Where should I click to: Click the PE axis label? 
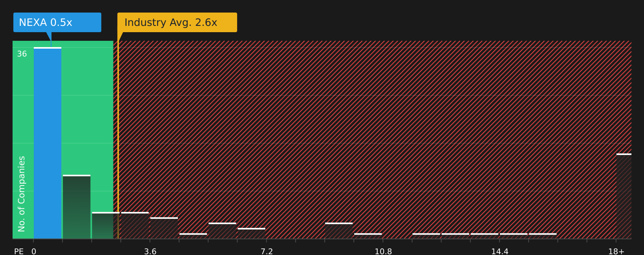click(19, 251)
